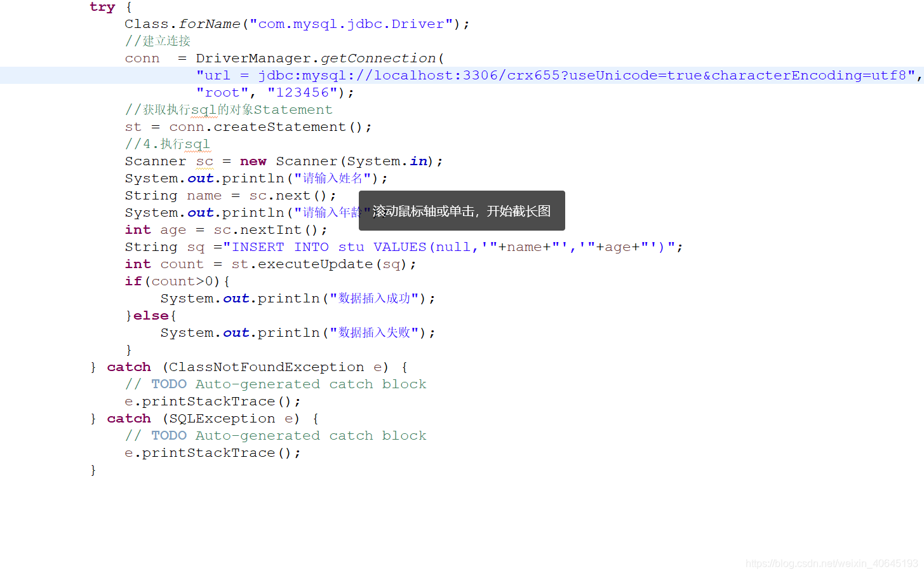Click the INSERT INTO stu SQL string line
Image resolution: width=924 pixels, height=575 pixels.
(x=404, y=247)
